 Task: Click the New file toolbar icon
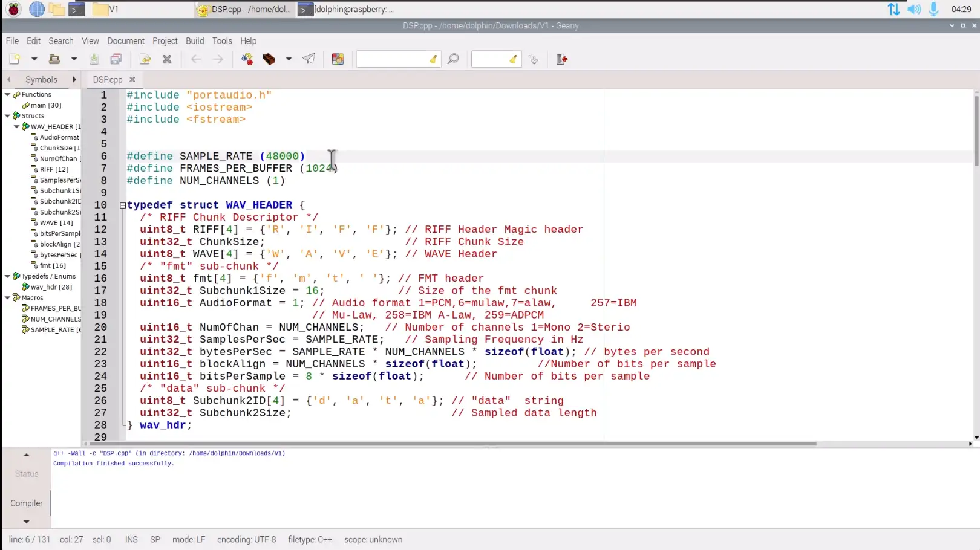[15, 59]
